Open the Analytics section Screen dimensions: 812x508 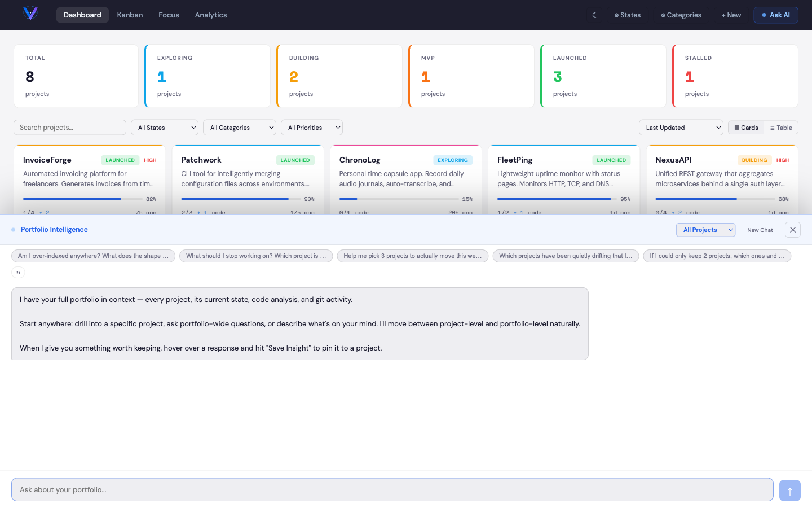[210, 15]
